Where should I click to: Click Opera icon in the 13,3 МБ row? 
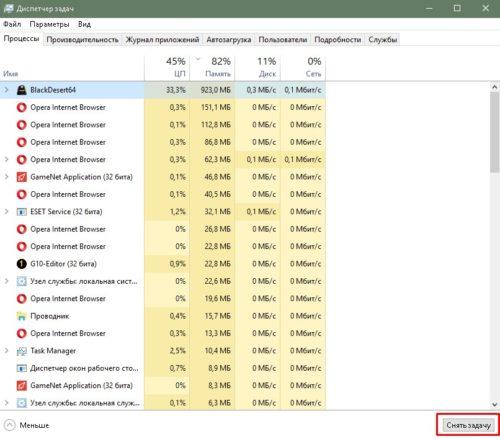[x=22, y=333]
